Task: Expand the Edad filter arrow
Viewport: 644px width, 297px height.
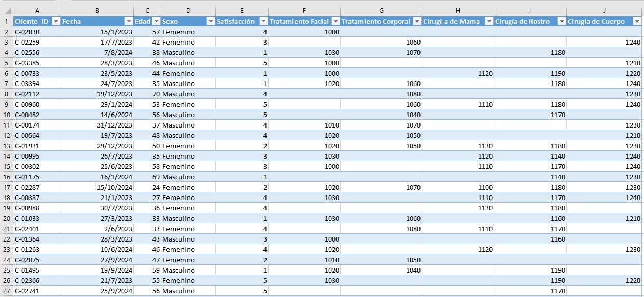Action: coord(156,21)
